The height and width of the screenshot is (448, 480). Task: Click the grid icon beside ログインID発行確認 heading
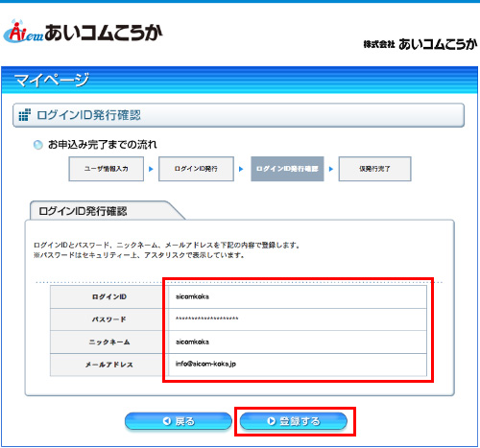point(24,115)
